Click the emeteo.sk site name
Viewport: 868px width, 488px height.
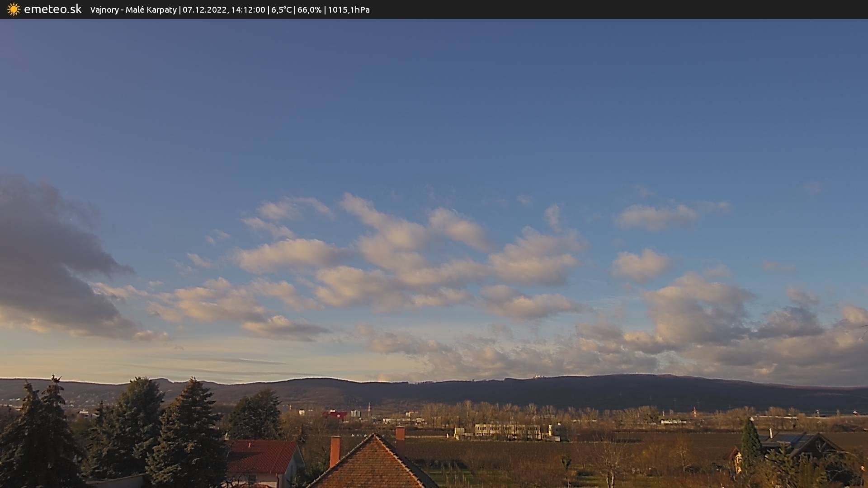pos(53,9)
